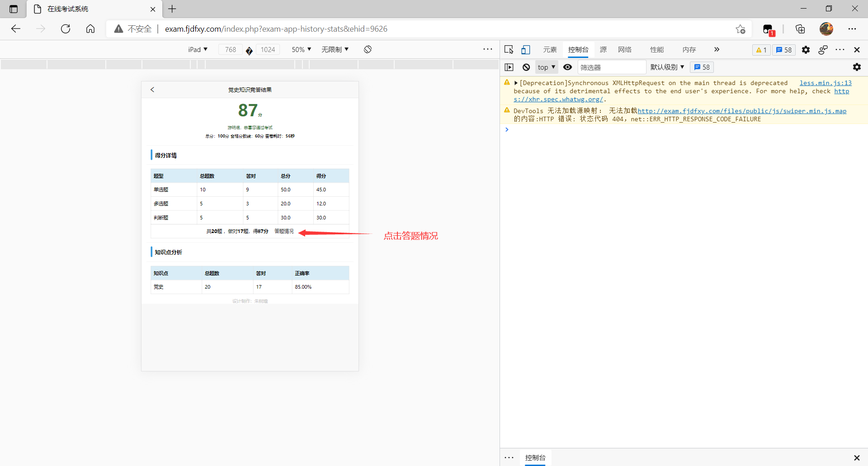Focus the console 筛选器 filter box
This screenshot has height=466, width=868.
point(612,67)
